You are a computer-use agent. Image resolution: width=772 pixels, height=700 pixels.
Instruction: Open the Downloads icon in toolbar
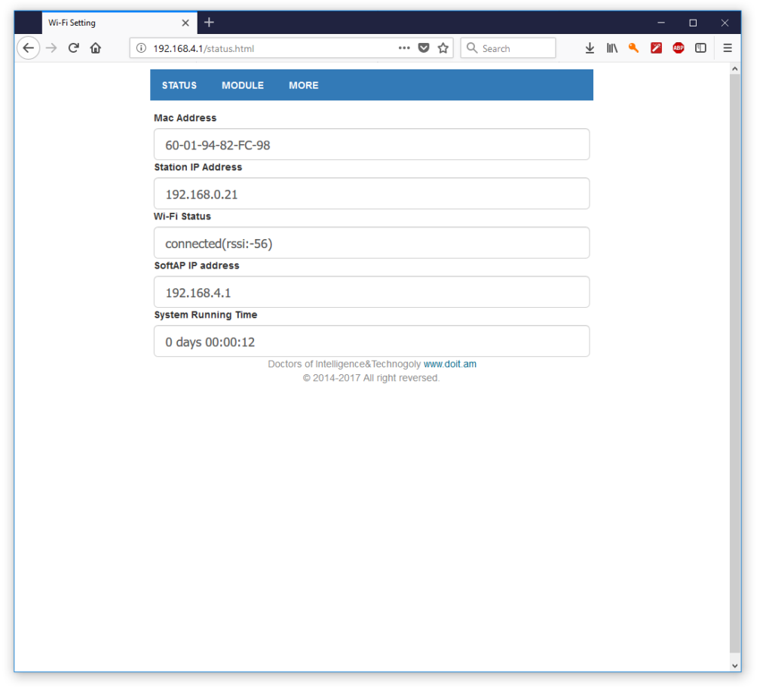click(x=590, y=48)
